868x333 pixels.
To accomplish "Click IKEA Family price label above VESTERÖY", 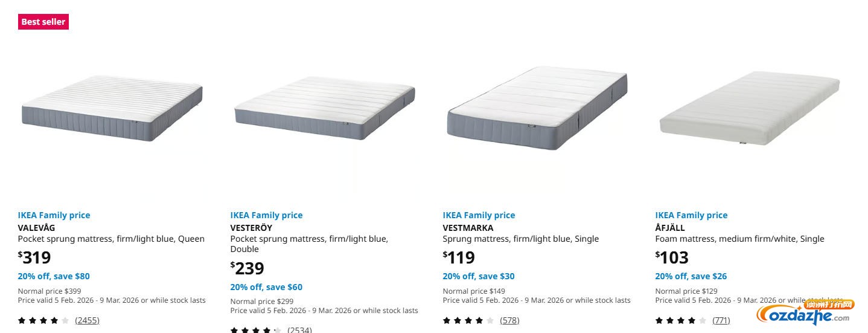I will 266,215.
